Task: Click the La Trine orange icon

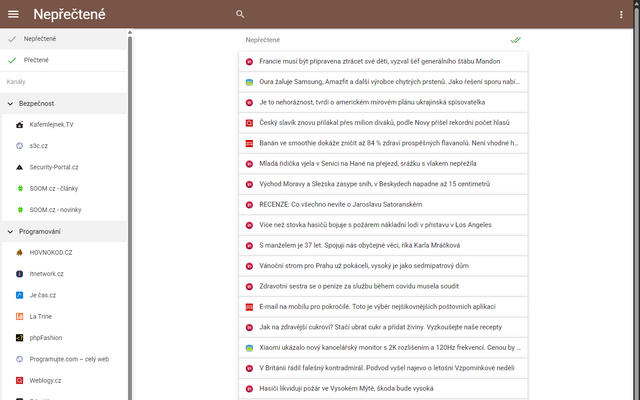Action: [19, 316]
